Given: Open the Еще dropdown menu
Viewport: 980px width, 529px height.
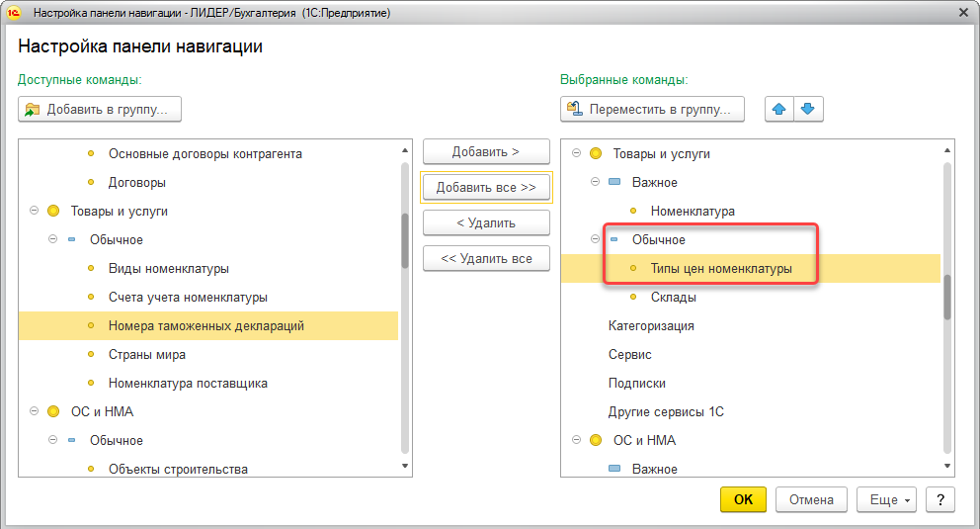Looking at the screenshot, I should [886, 499].
